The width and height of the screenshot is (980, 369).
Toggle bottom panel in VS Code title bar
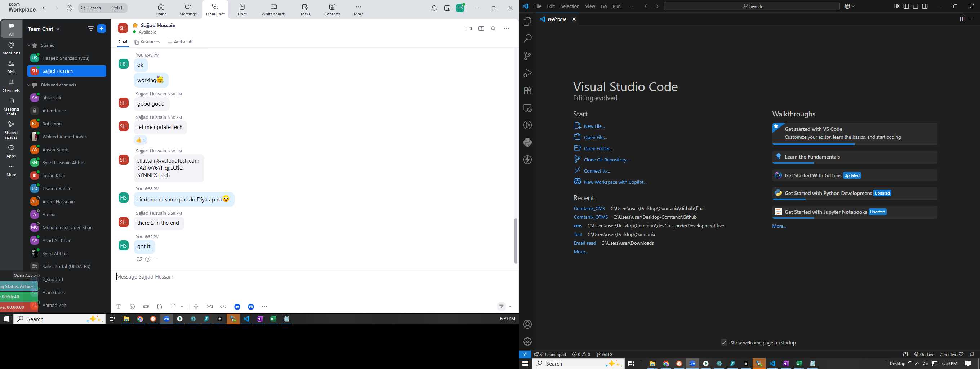916,6
